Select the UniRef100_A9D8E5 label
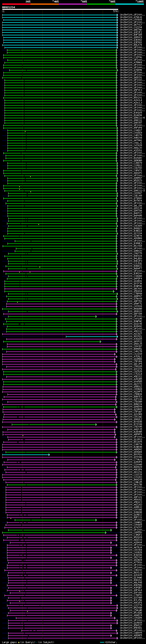Screen dimensions: 146x644 [x=131, y=636]
